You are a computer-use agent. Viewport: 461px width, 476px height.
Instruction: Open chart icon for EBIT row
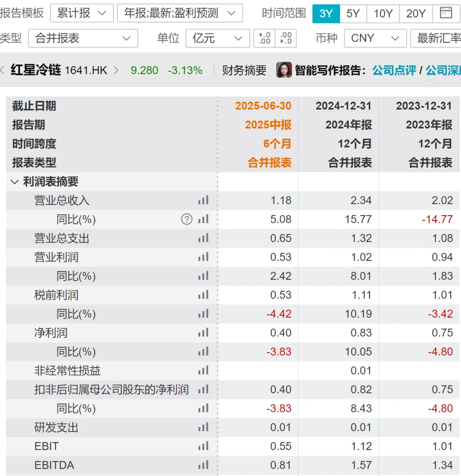click(x=203, y=446)
